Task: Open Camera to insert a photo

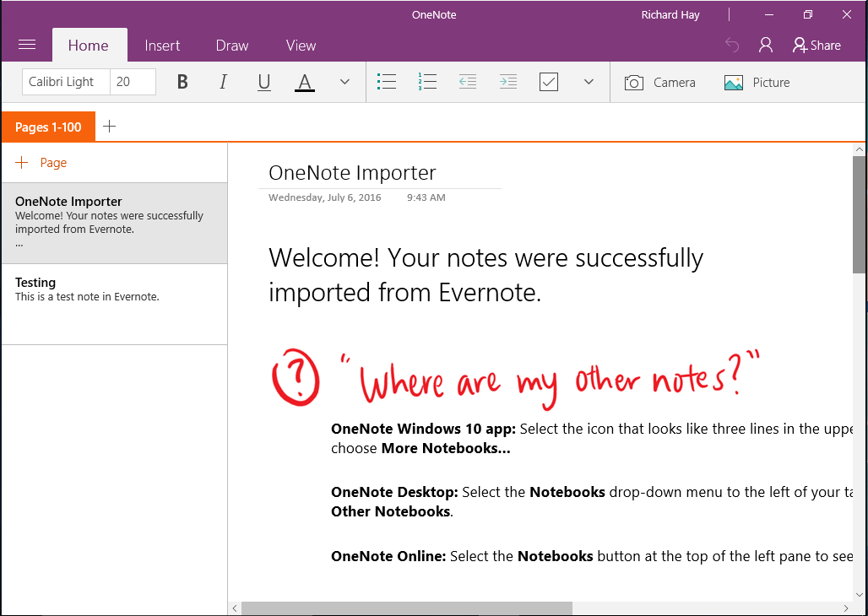Action: [x=660, y=83]
